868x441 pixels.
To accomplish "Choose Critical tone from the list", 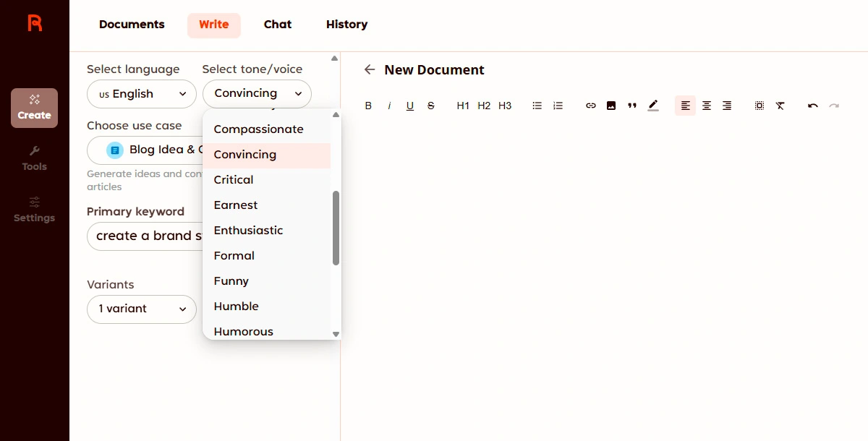I will (266, 180).
